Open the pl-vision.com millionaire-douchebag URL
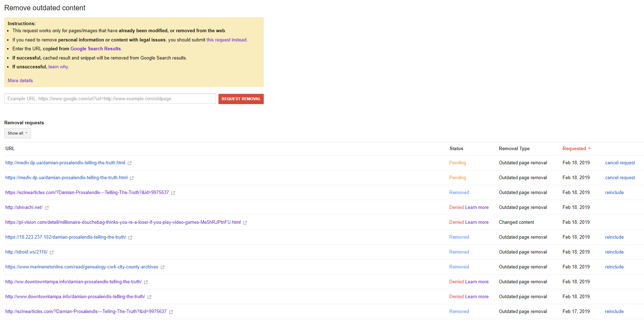 tap(123, 222)
